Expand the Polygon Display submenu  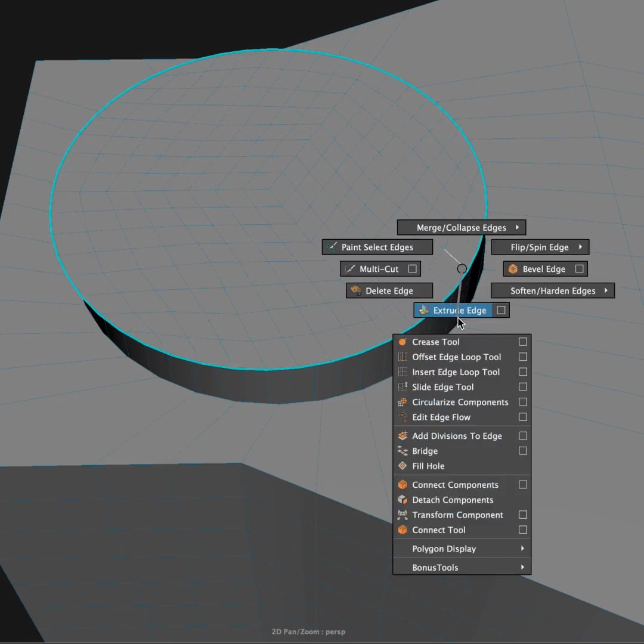pos(462,549)
